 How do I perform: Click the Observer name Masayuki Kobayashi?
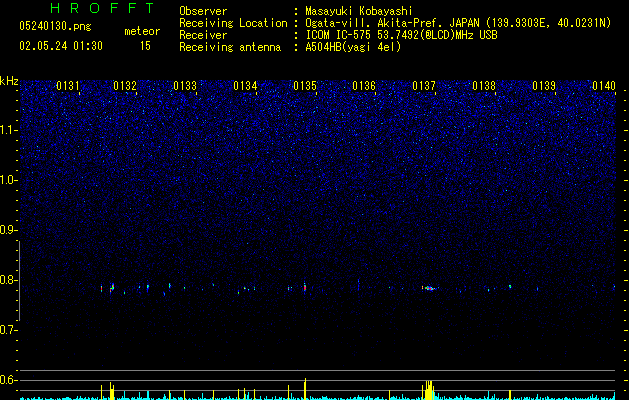coord(359,11)
